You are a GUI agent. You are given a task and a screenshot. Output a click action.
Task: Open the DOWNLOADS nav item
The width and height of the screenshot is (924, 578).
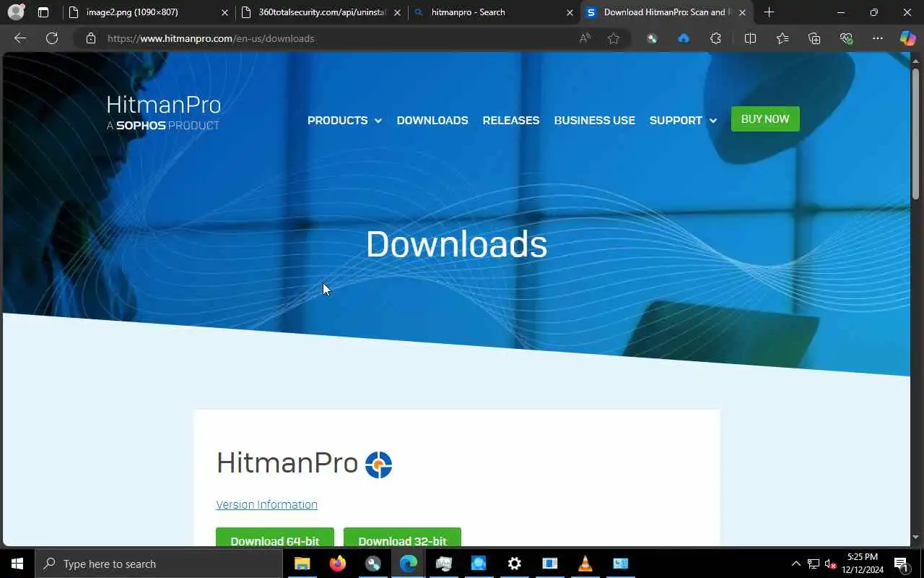pyautogui.click(x=432, y=121)
